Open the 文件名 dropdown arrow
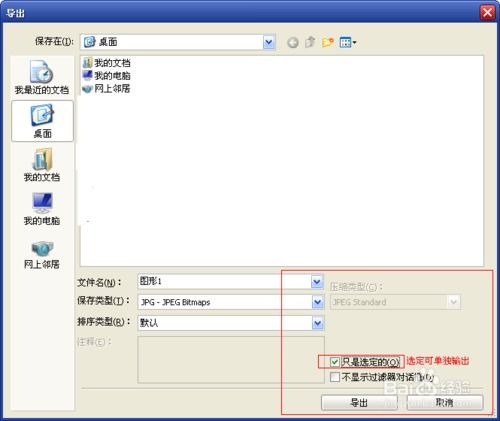This screenshot has width=500, height=421. tap(317, 282)
